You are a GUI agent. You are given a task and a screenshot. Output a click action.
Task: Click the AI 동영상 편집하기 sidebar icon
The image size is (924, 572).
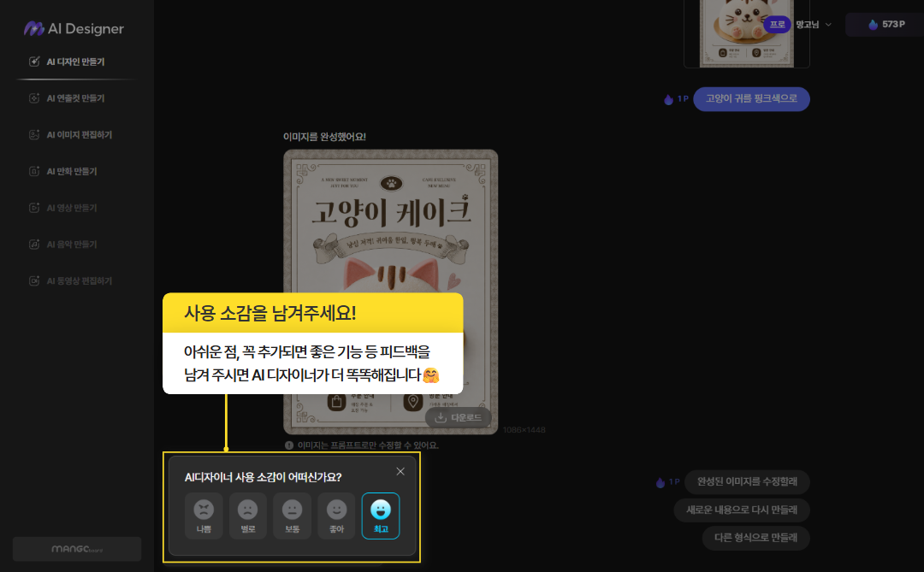point(34,281)
